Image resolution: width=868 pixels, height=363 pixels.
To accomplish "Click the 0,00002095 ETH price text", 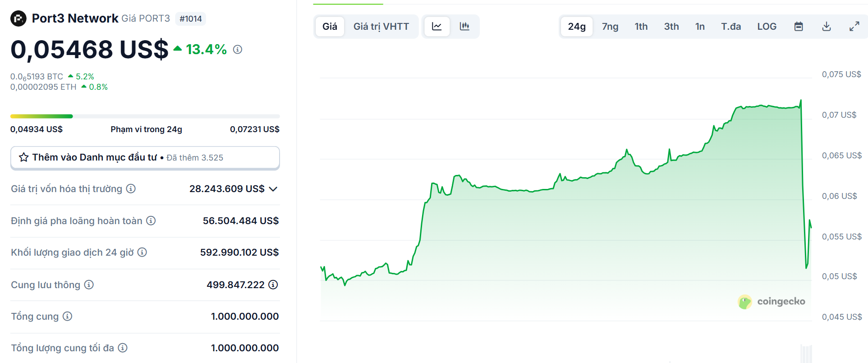I will click(x=43, y=87).
